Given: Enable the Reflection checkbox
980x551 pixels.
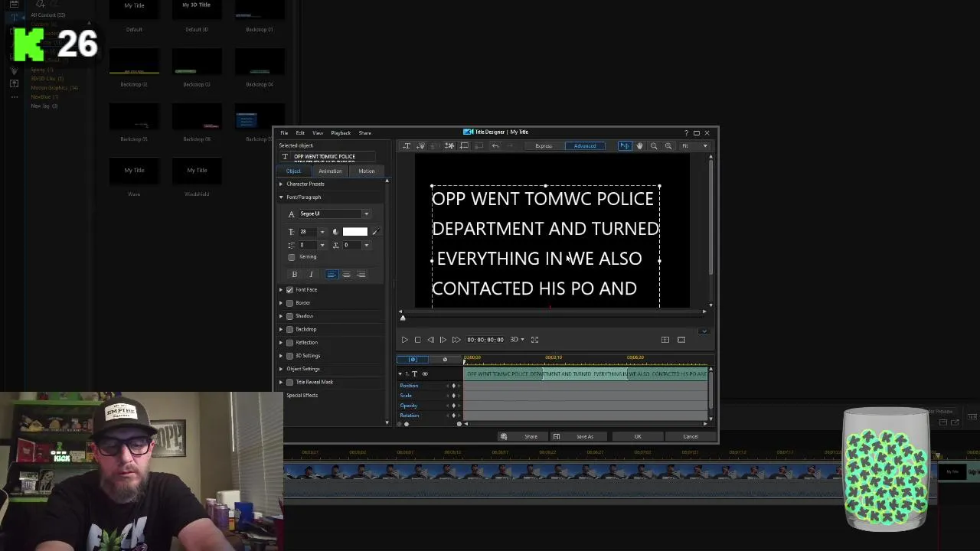Looking at the screenshot, I should point(289,343).
